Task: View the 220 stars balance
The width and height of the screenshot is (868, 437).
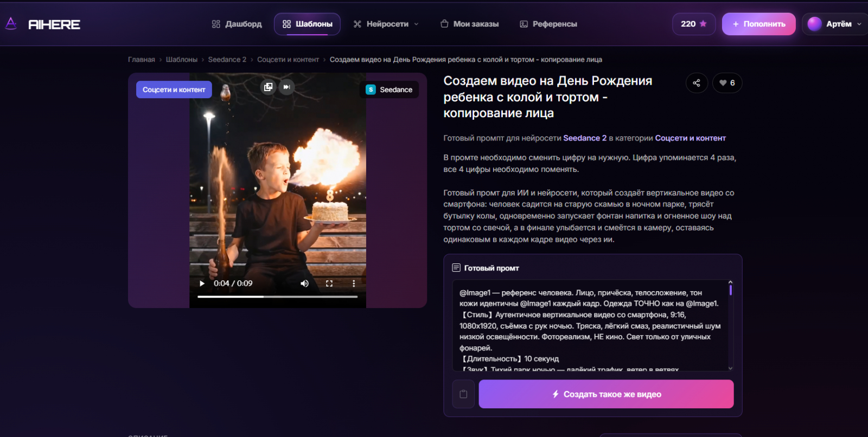Action: pos(694,24)
